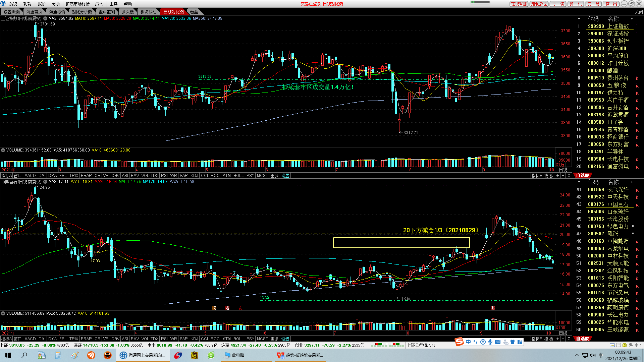Click the Z button beside upper chart's template

[x=569, y=176]
